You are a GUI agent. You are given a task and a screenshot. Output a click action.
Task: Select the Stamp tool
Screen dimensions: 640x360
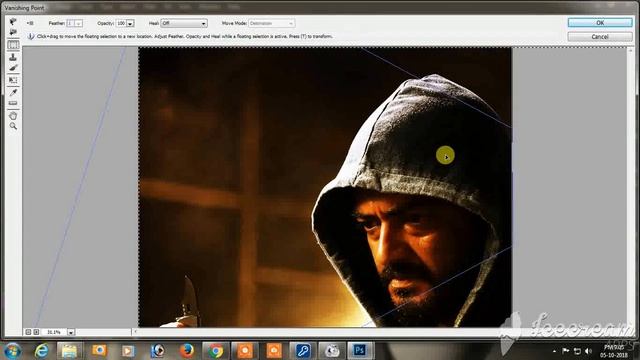(13, 57)
